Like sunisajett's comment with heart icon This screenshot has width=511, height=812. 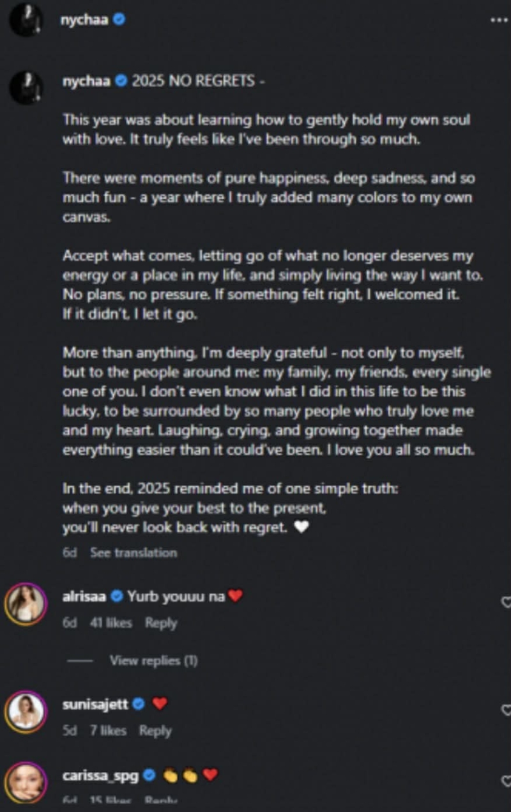506,710
